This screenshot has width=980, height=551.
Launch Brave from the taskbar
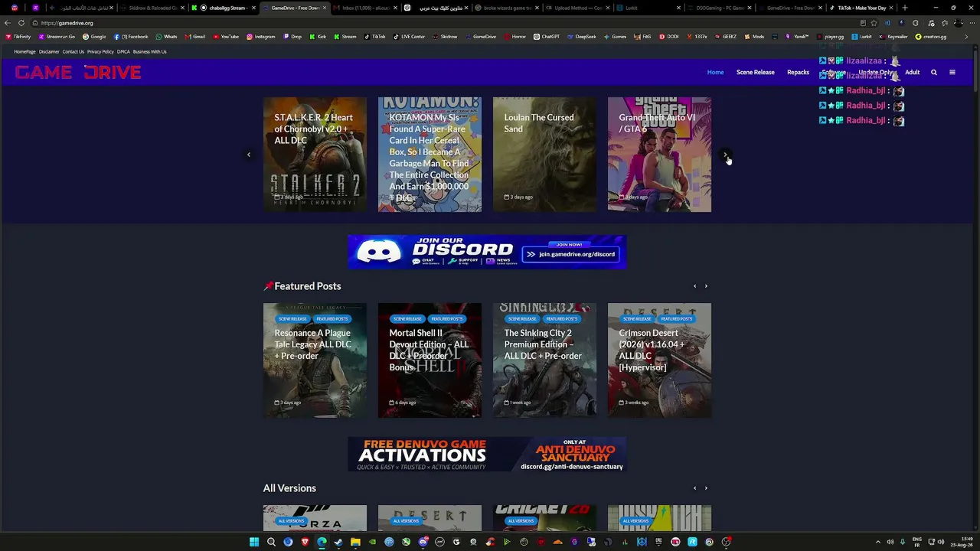pyautogui.click(x=305, y=542)
